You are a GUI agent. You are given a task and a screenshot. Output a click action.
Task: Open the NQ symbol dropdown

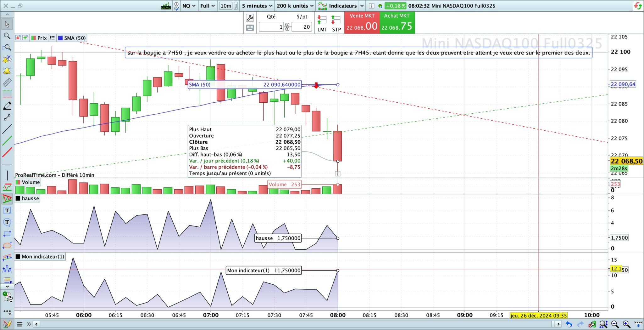(189, 6)
